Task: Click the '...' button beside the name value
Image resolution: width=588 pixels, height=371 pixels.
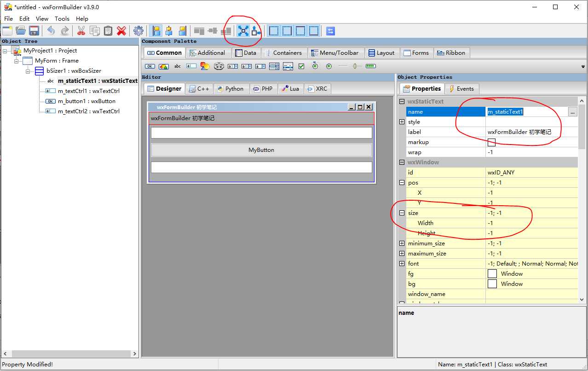Action: [572, 112]
